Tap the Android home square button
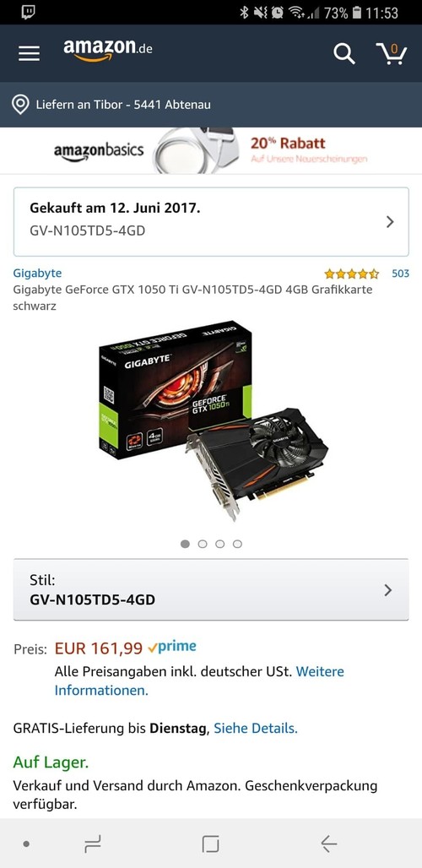The width and height of the screenshot is (422, 868). [211, 844]
